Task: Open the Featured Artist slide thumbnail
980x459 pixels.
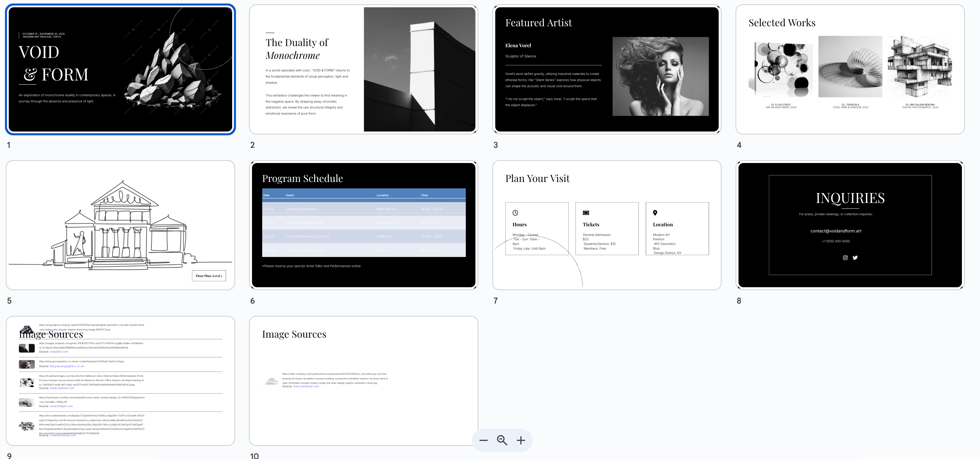Action: coord(607,69)
